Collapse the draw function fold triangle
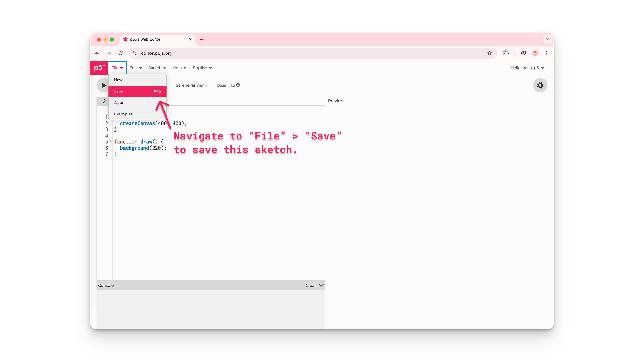The width and height of the screenshot is (644, 362). point(110,141)
